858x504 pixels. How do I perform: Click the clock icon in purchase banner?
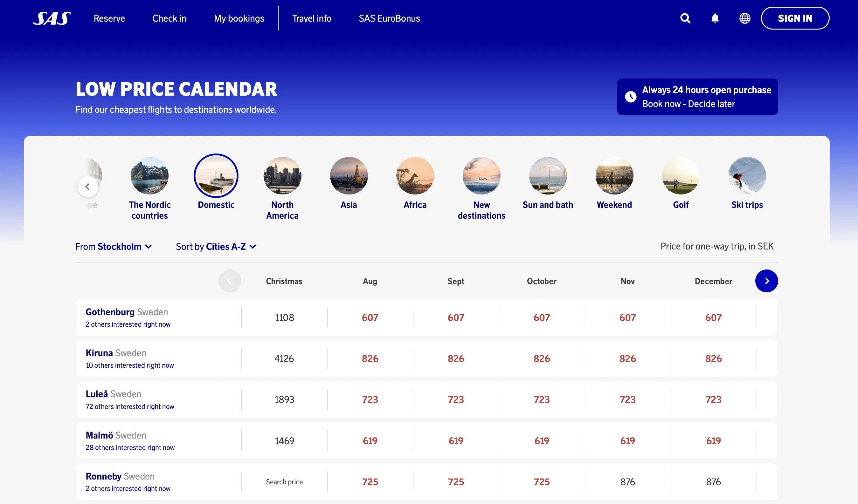click(x=631, y=97)
